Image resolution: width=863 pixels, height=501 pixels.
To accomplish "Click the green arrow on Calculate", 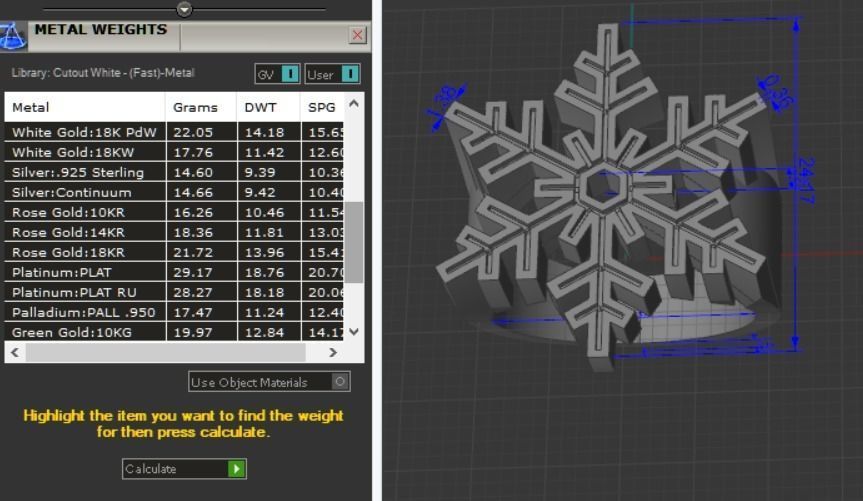I will tap(237, 469).
